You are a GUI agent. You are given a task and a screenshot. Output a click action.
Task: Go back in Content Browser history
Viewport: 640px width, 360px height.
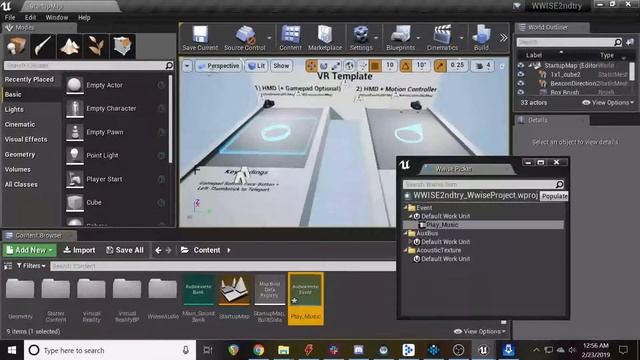[x=158, y=250]
